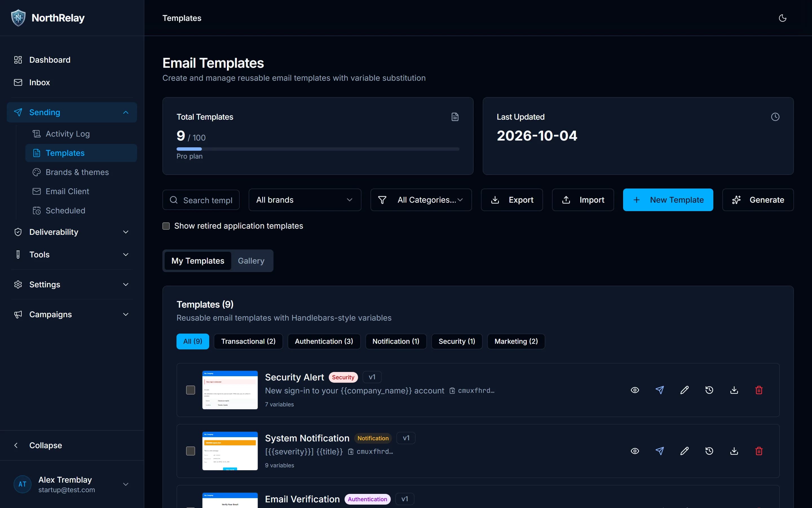Open Scheduled emails page

tap(81, 210)
